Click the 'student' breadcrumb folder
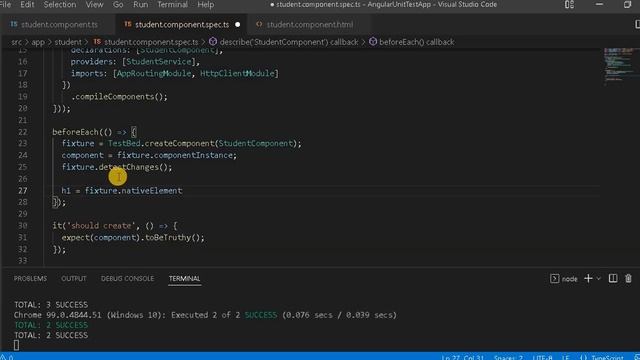 [x=68, y=42]
